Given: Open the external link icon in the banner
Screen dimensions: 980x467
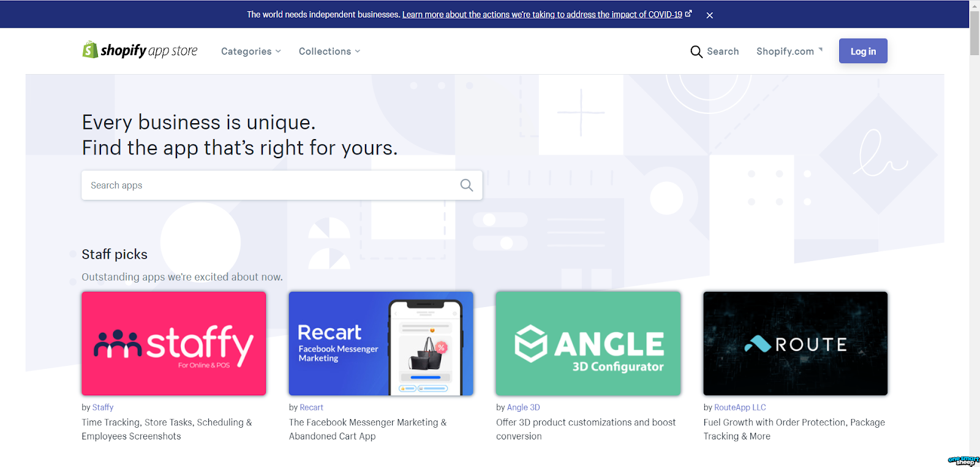Looking at the screenshot, I should point(688,13).
